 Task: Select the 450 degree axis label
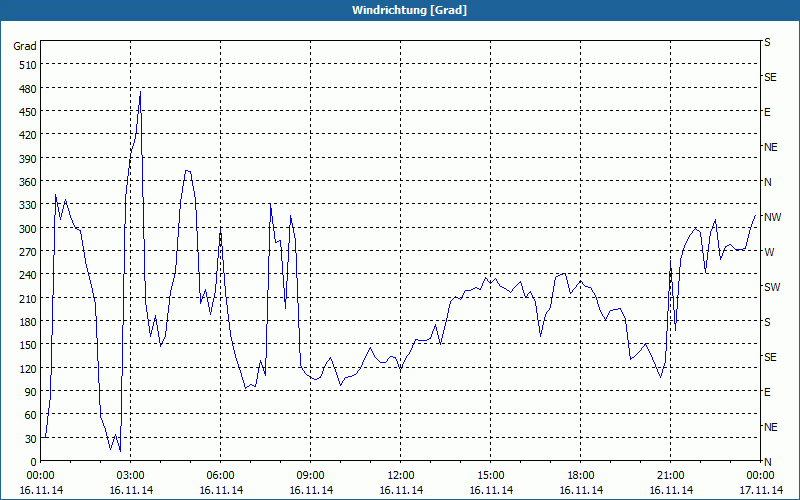pos(28,112)
